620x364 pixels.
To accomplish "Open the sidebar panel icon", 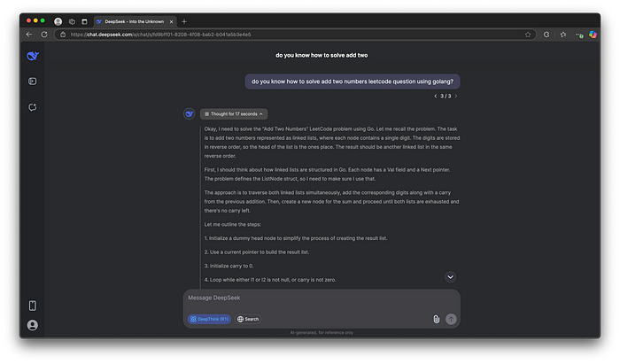I will 33,81.
